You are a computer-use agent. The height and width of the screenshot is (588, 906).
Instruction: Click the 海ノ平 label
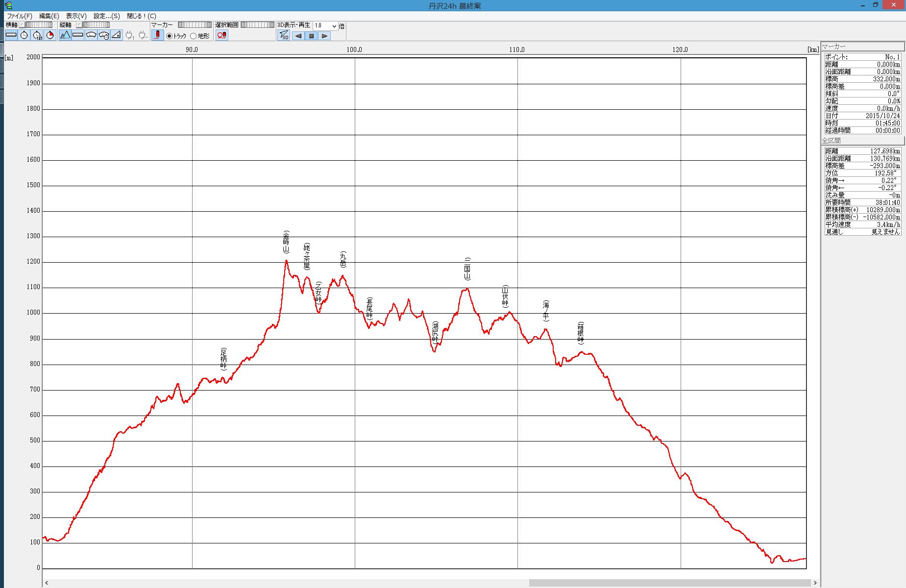coord(546,311)
